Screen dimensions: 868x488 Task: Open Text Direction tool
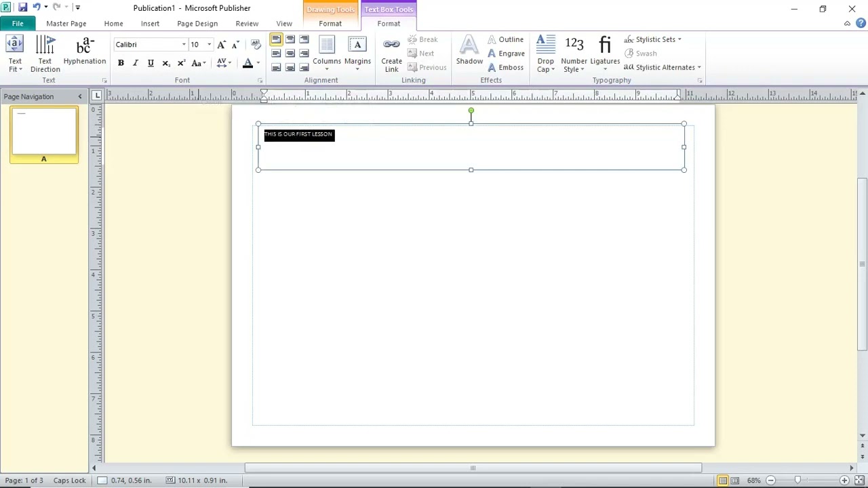[45, 54]
